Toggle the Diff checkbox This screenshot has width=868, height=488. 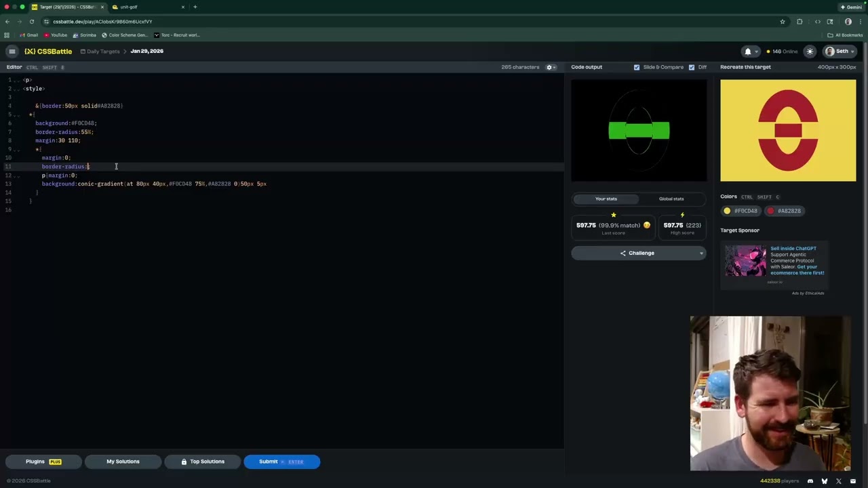click(692, 67)
